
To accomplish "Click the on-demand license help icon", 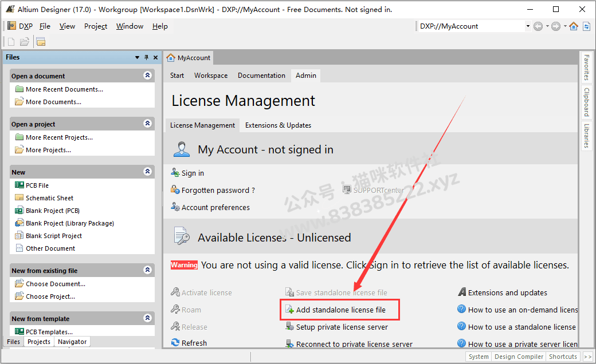I will tap(461, 309).
